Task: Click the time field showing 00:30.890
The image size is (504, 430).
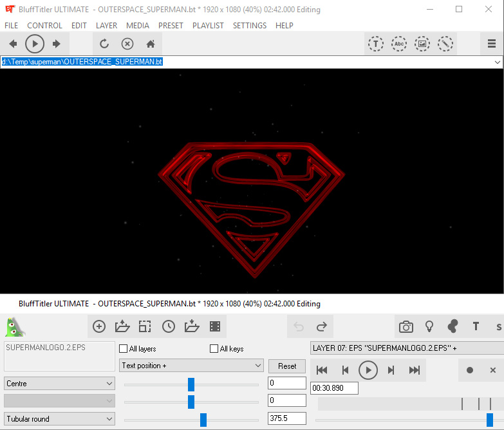Action: click(334, 388)
